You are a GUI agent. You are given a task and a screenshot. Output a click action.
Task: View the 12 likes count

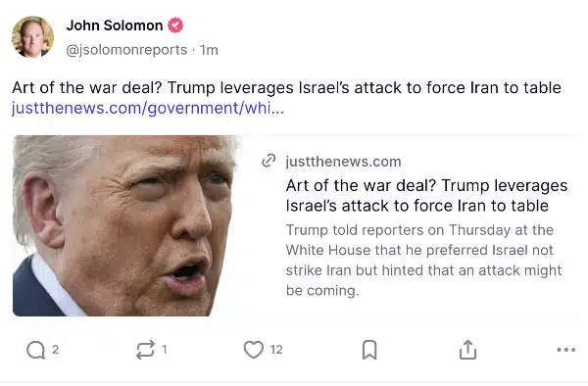coord(276,350)
